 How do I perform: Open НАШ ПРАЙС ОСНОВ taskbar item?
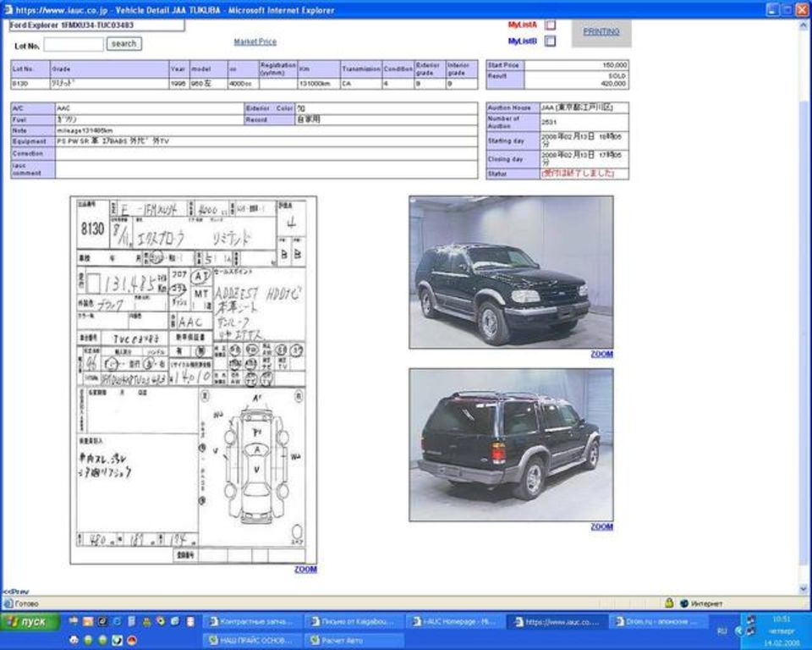click(x=251, y=641)
